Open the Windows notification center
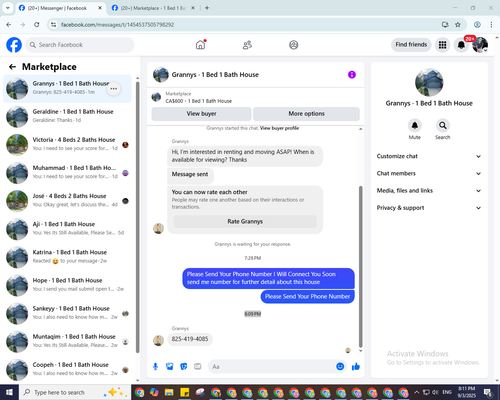This screenshot has width=500, height=400. tap(488, 392)
